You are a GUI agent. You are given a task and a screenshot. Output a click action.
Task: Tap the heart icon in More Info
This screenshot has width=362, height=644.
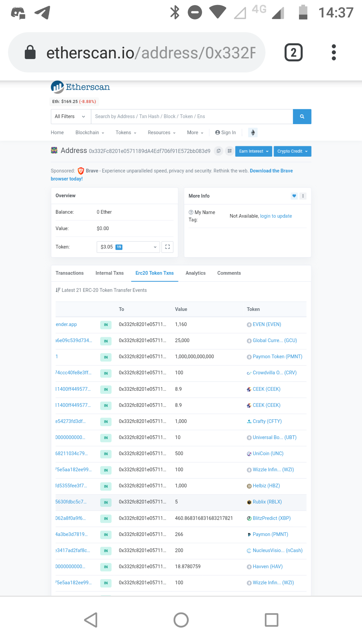pos(294,196)
